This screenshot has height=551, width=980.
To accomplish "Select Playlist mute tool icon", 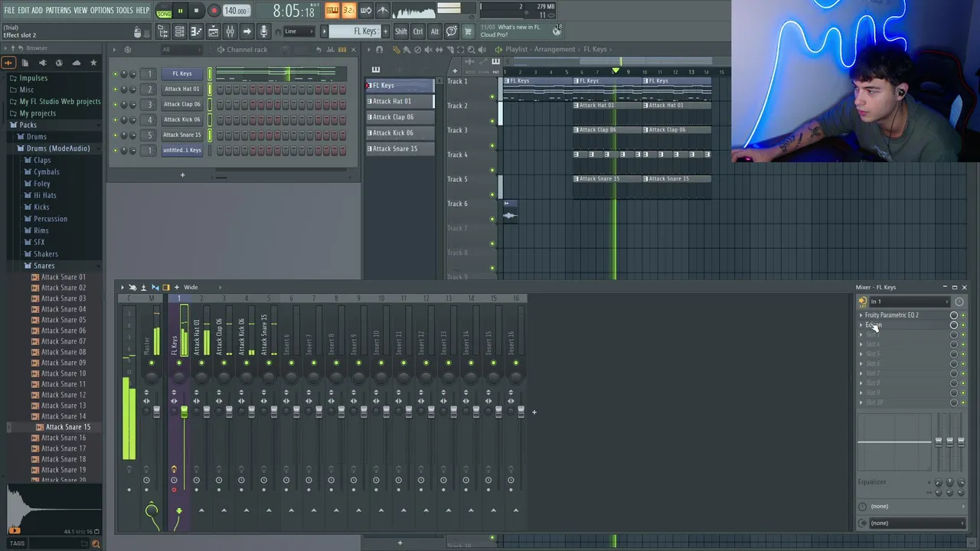I will (427, 50).
